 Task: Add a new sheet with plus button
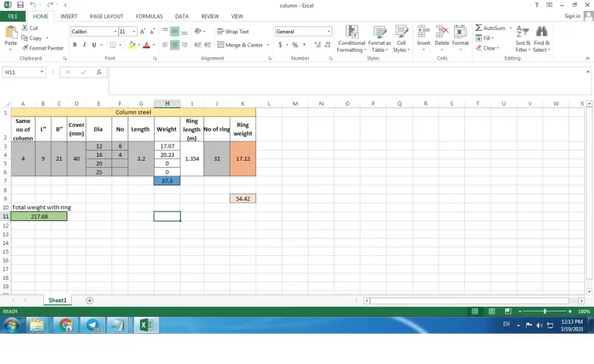tap(90, 301)
